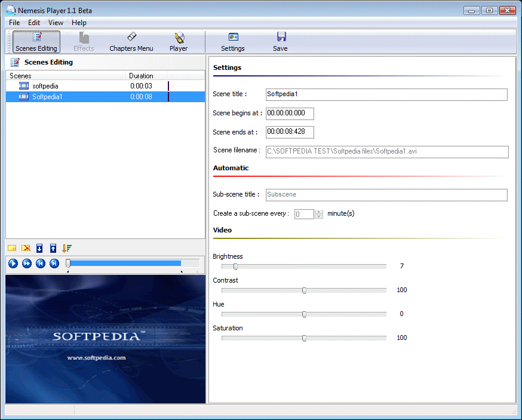Click the Duration column header
Image resolution: width=522 pixels, height=420 pixels.
(x=146, y=76)
